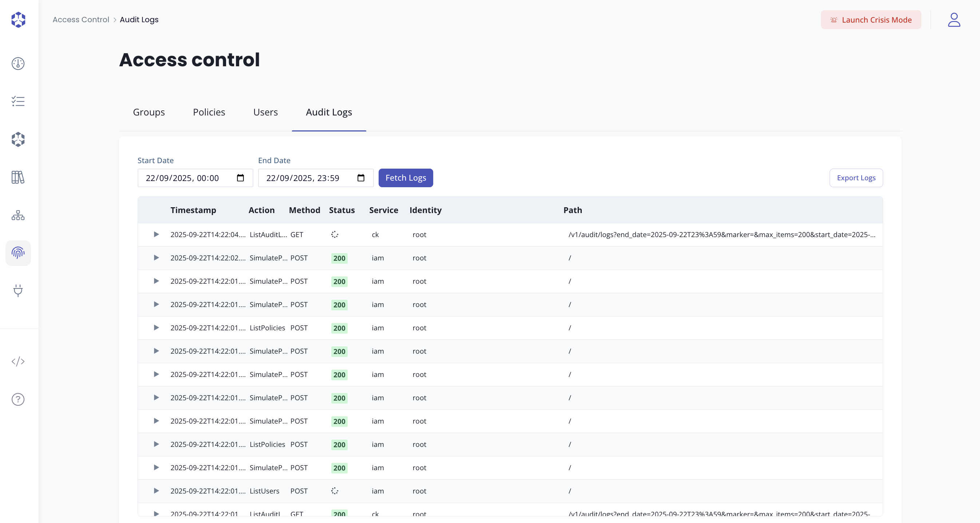This screenshot has width=980, height=523.
Task: Switch to the Users tab
Action: click(265, 112)
